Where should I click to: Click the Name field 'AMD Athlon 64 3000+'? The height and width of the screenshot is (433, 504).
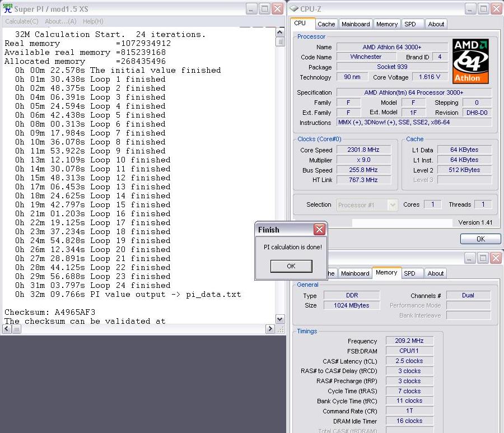point(392,47)
